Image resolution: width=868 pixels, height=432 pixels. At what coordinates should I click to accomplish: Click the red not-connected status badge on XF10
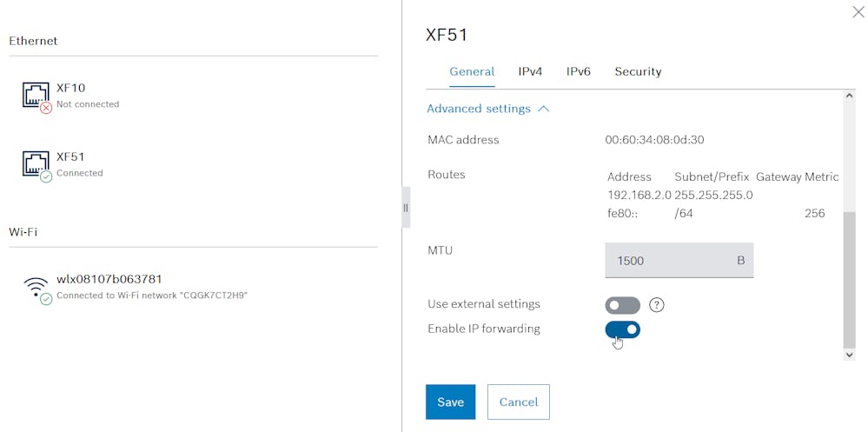point(46,108)
